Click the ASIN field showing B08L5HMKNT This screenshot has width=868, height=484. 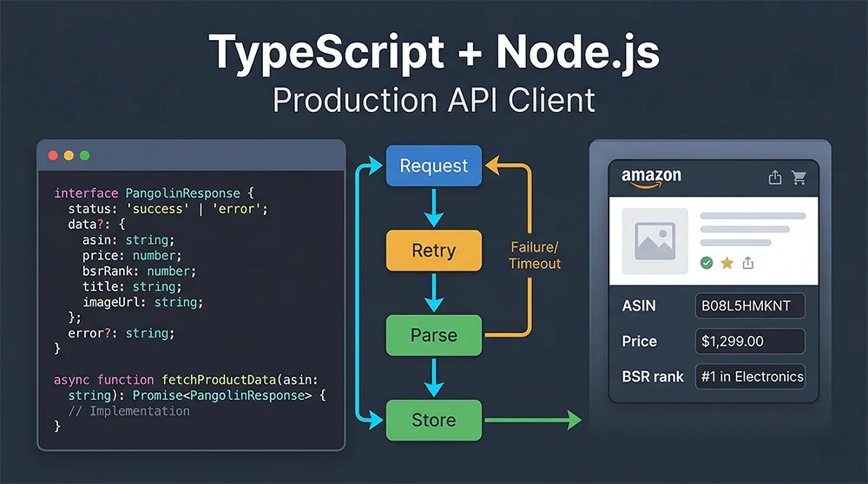(750, 306)
